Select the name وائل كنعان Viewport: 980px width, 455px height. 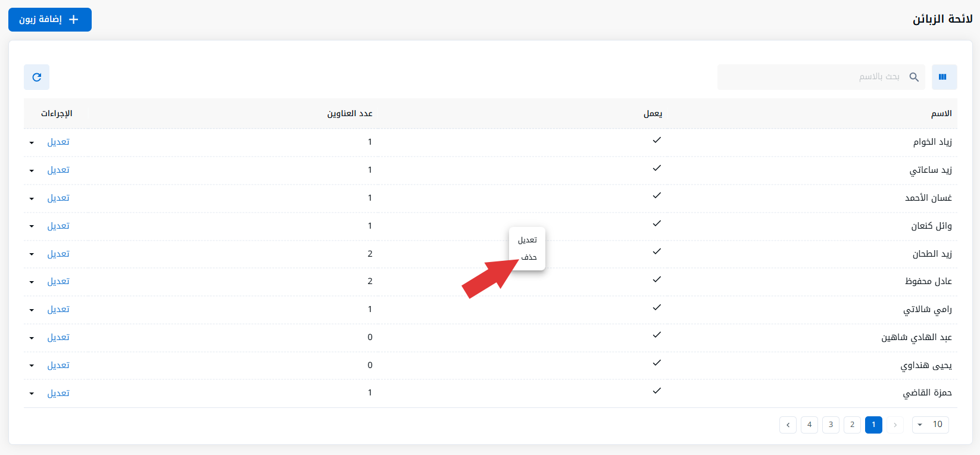pos(931,226)
